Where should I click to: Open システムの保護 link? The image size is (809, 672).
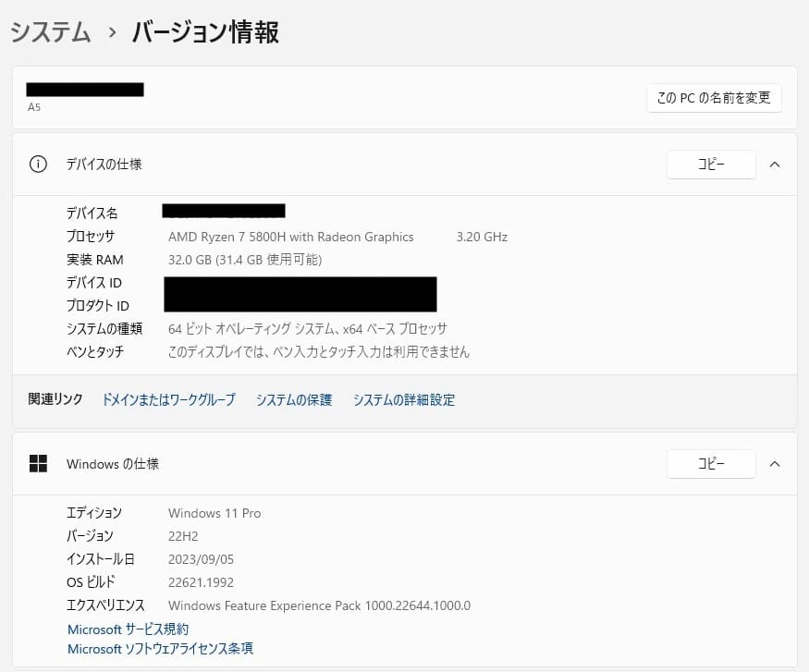294,400
